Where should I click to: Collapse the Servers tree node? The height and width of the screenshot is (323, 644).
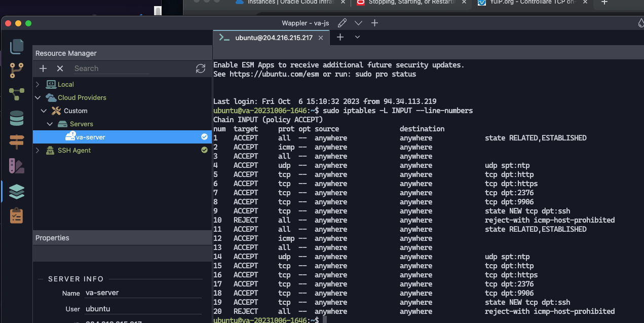click(x=50, y=124)
